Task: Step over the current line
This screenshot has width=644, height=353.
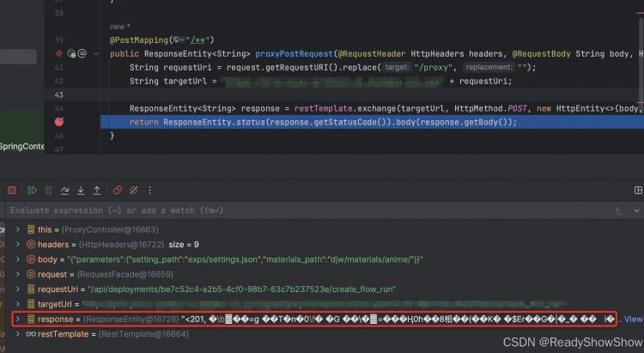Action: (x=64, y=191)
